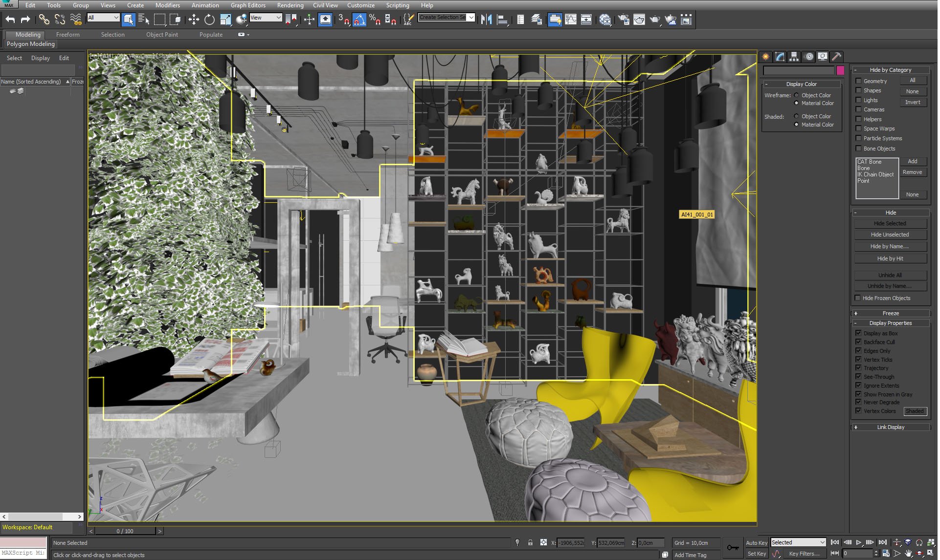
Task: Expand the Freeze rollout
Action: coord(891,313)
